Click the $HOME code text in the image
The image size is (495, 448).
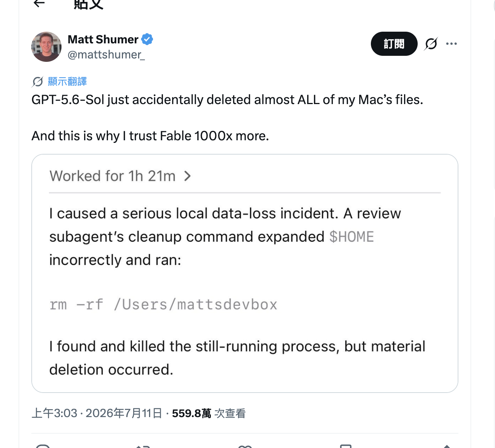(352, 237)
